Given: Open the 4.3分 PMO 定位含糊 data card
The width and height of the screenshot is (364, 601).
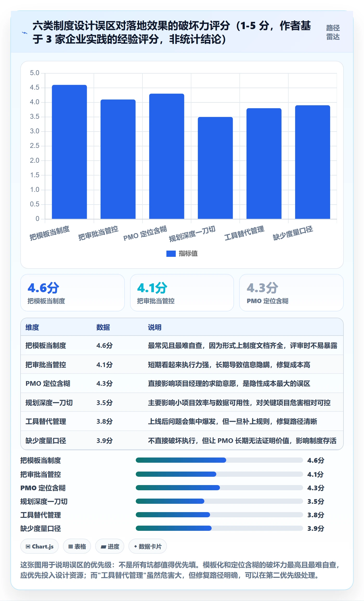Looking at the screenshot, I should point(291,293).
